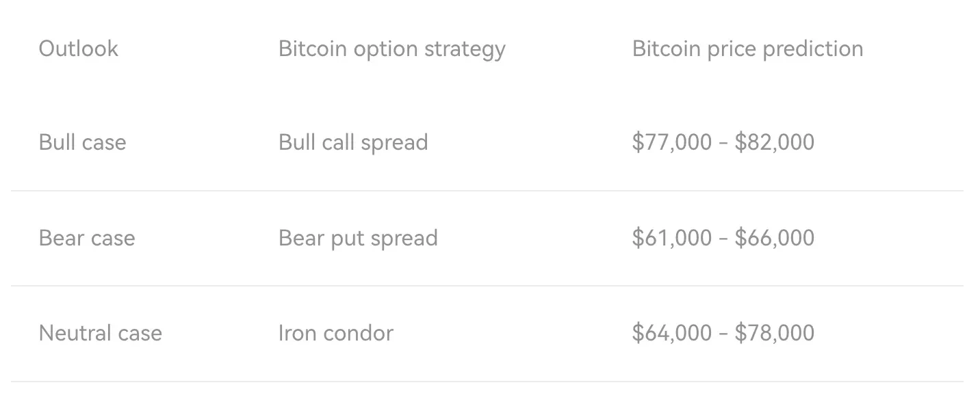Click the Bear put spread cell

pos(358,239)
